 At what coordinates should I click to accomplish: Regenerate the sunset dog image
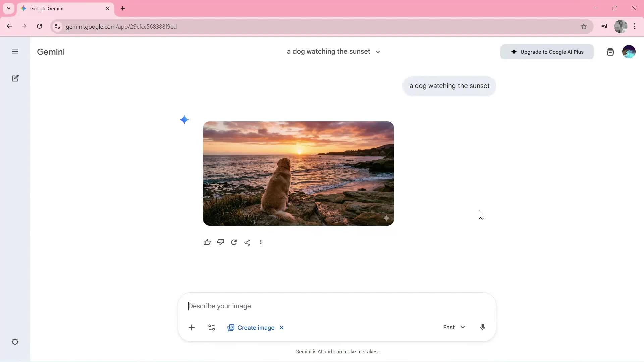(234, 242)
